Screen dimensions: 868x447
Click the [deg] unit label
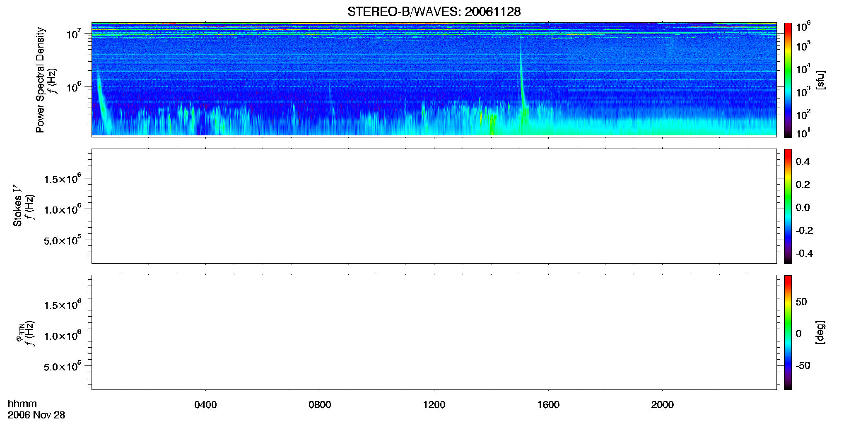click(x=820, y=332)
